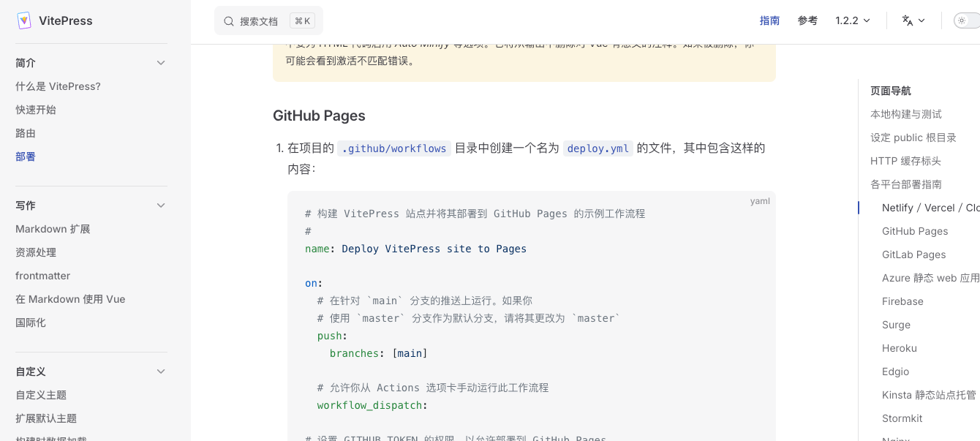Open 什么是 VitePress? page

point(58,86)
